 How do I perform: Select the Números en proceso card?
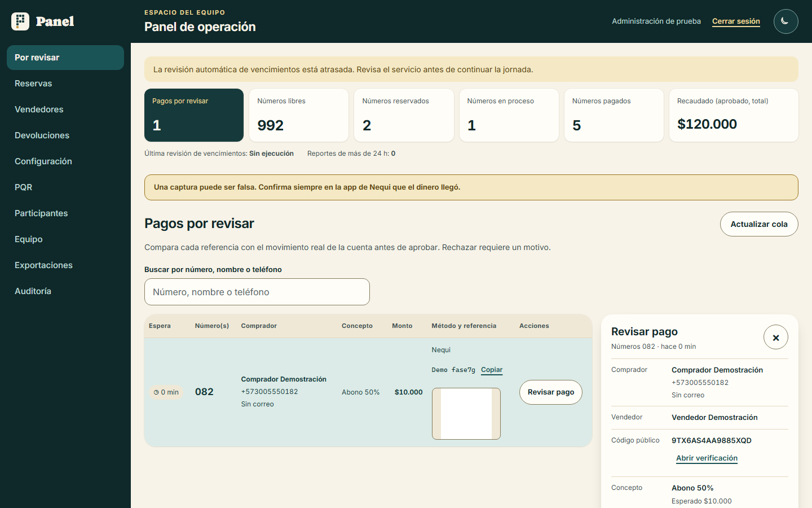tap(509, 115)
